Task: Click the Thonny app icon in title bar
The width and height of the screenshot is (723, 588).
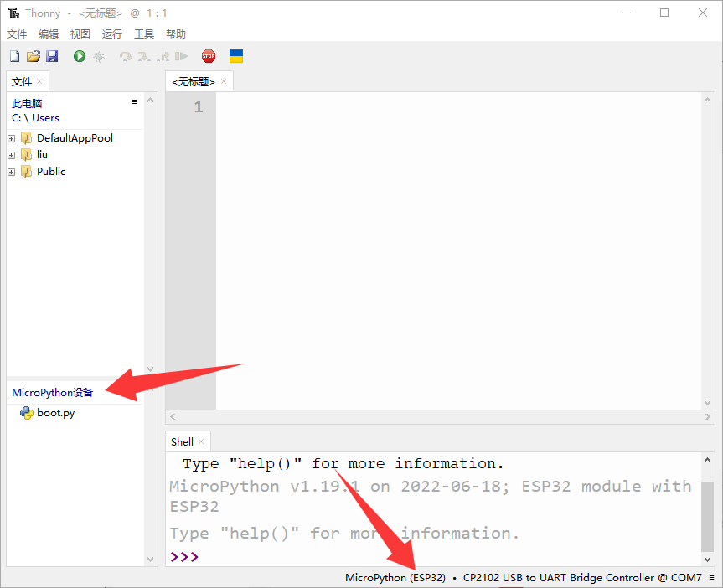Action: (x=14, y=13)
